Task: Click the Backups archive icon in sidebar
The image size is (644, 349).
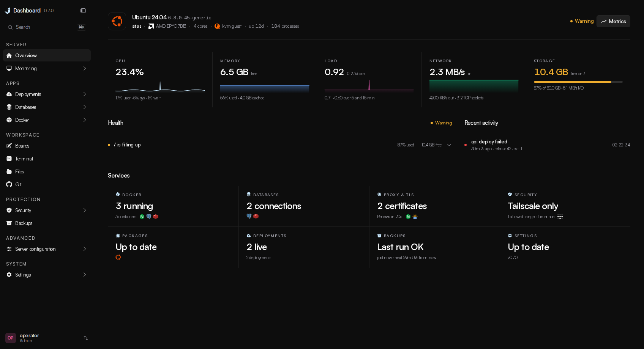Action: tap(9, 223)
